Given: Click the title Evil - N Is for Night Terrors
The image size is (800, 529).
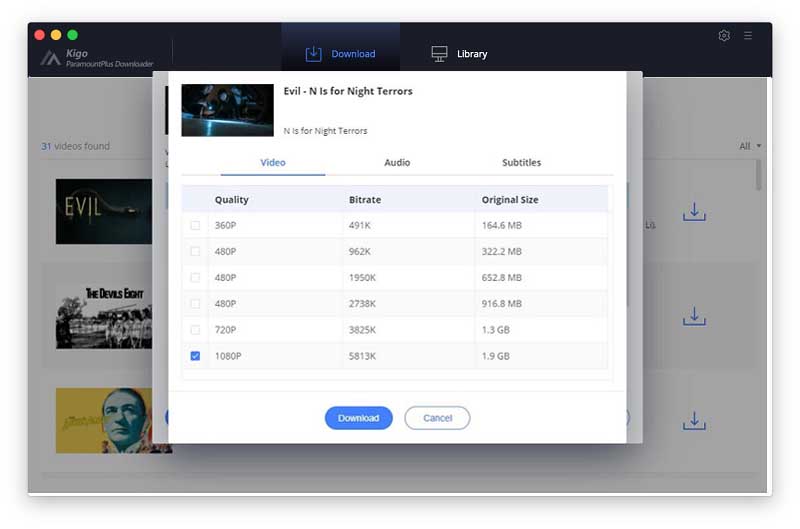Looking at the screenshot, I should coord(348,91).
